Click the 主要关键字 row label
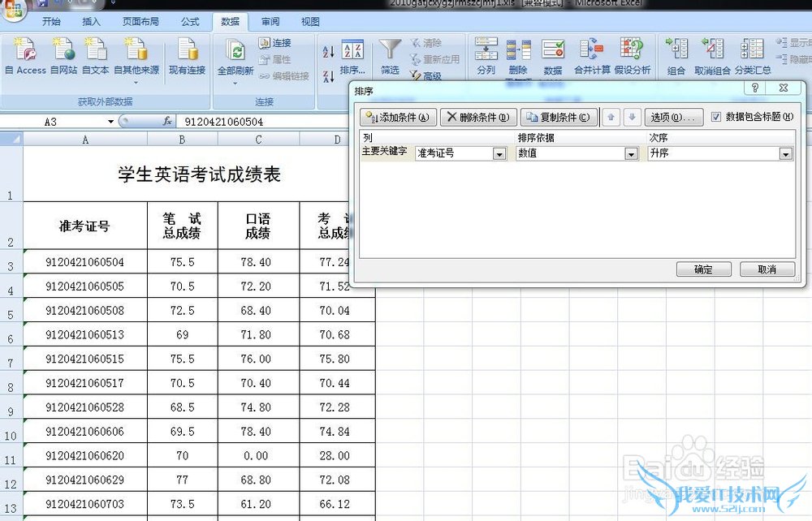This screenshot has width=812, height=521. [x=384, y=152]
